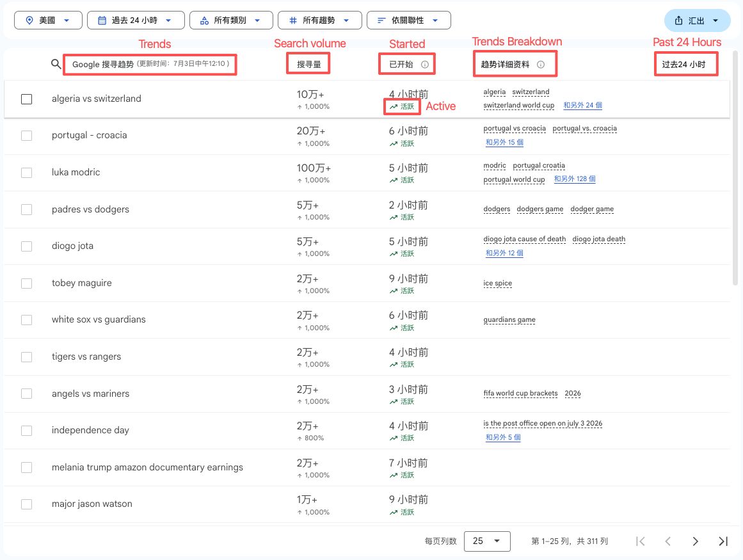The width and height of the screenshot is (743, 560).
Task: Open 和另外 5 個 link for independence day
Action: coord(503,437)
